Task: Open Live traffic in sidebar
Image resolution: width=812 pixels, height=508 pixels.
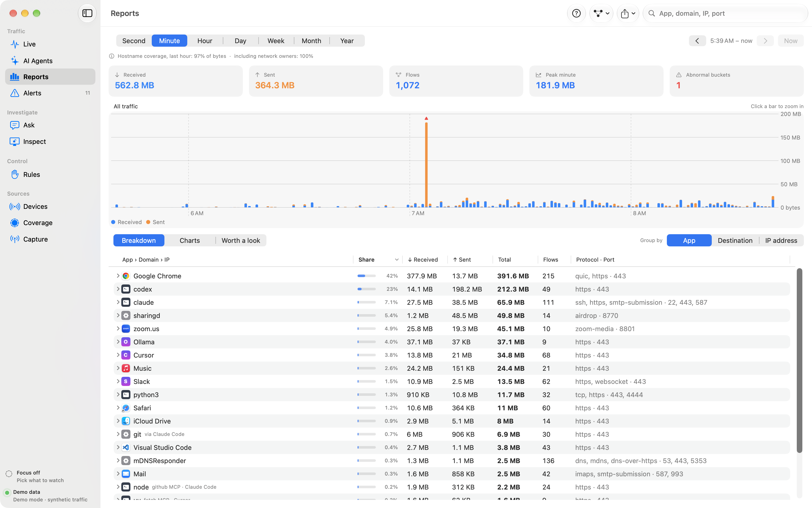Action: click(x=50, y=44)
